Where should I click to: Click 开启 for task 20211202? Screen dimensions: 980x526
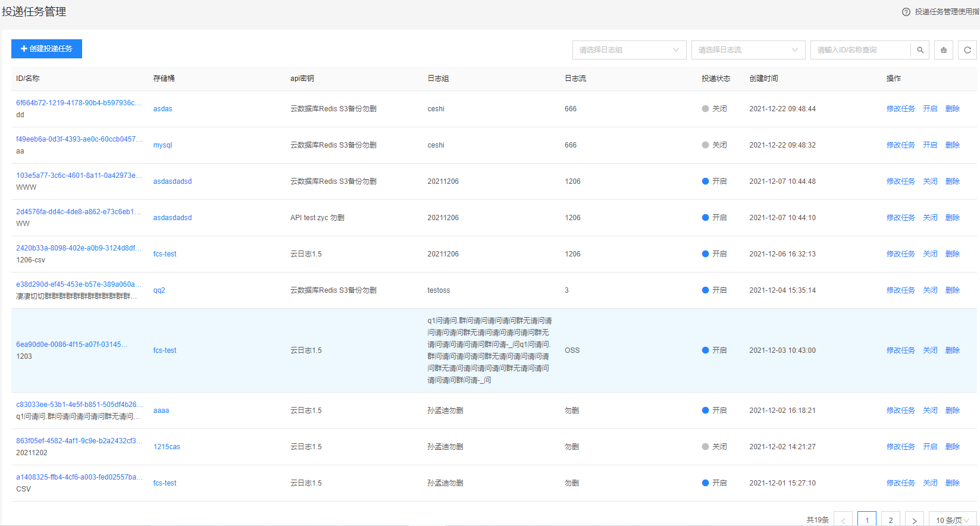(930, 447)
